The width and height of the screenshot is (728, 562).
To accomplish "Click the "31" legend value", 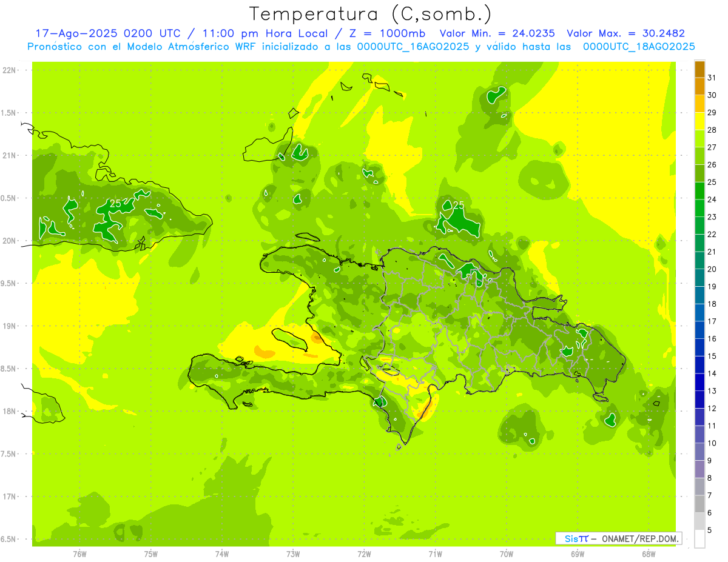I will point(712,78).
